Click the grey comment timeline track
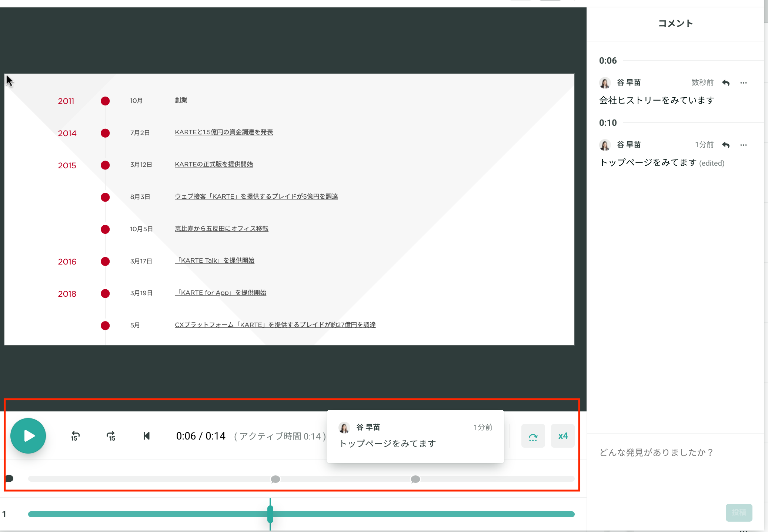 tap(301, 479)
